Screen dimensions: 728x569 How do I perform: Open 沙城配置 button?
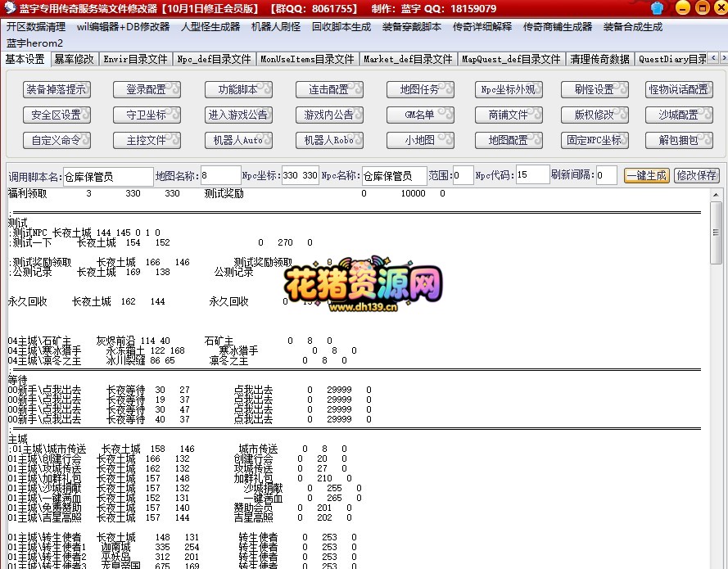(x=679, y=115)
